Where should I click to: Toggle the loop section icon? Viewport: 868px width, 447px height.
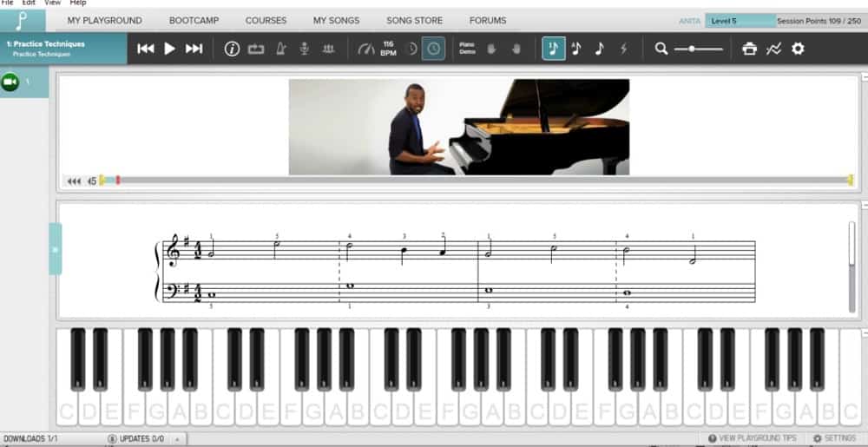click(256, 49)
